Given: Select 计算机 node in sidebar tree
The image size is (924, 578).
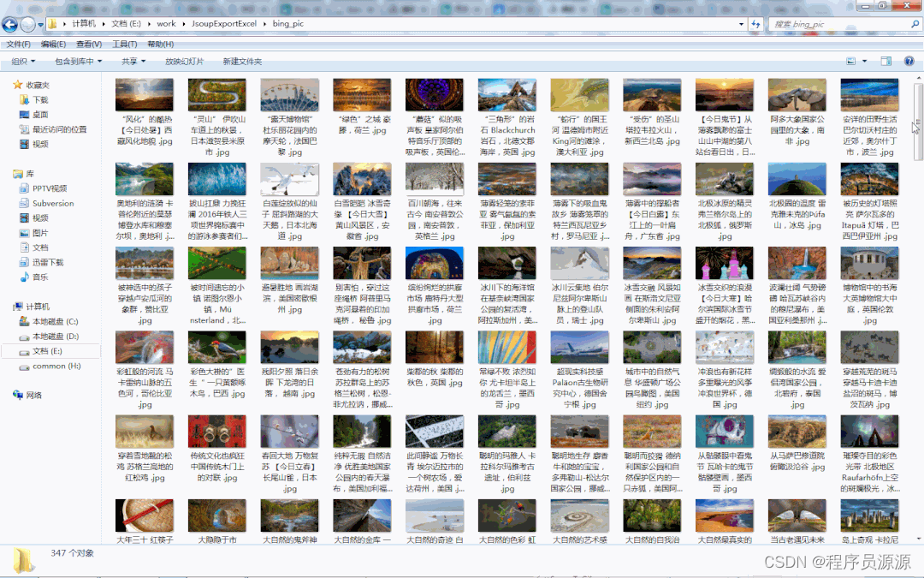Looking at the screenshot, I should [32, 307].
